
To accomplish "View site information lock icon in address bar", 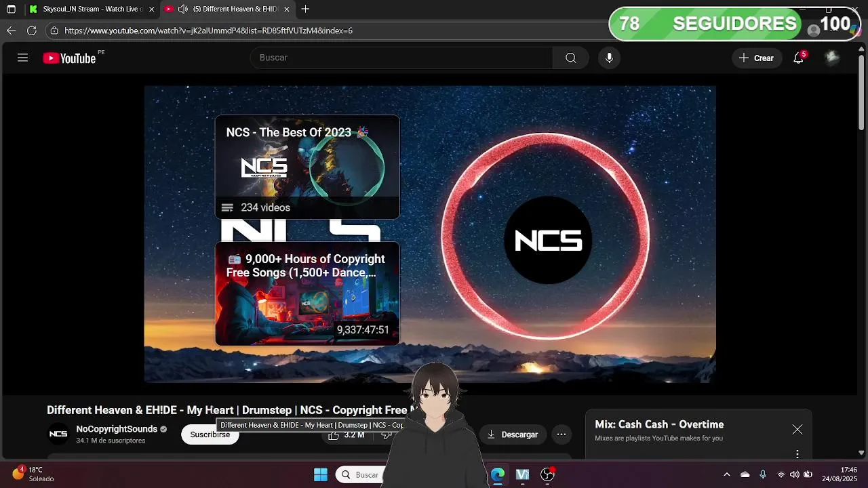I will 54,30.
